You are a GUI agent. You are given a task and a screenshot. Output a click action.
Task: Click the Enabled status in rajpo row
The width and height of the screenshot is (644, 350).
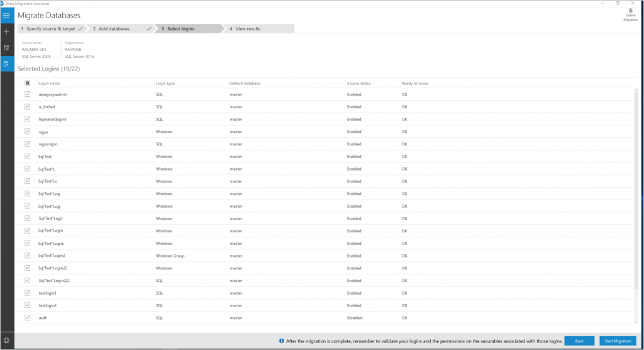click(354, 132)
